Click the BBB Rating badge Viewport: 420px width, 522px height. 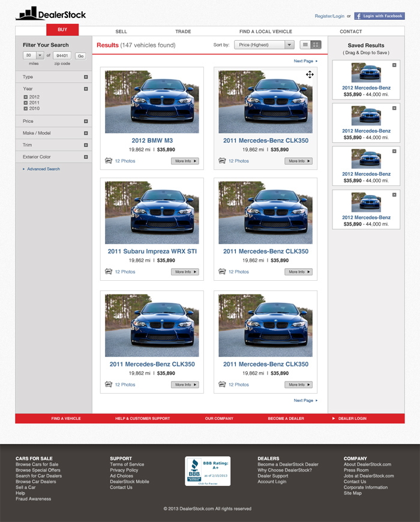click(x=208, y=471)
